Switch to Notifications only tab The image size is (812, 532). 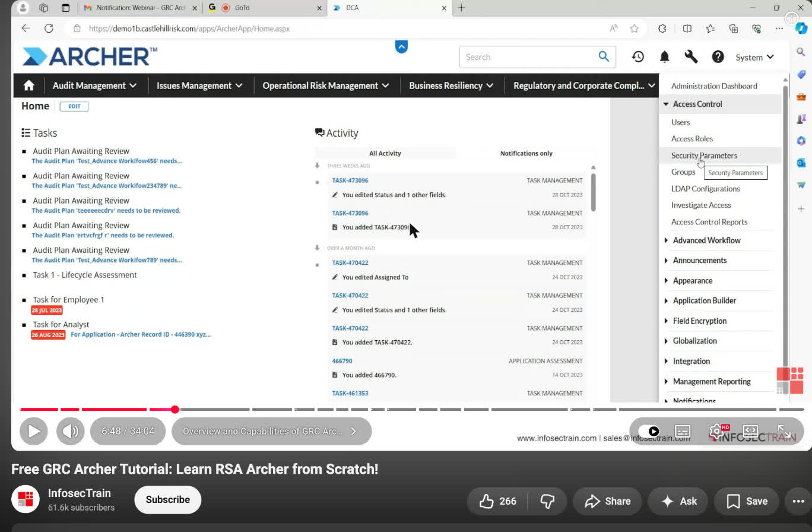point(526,153)
